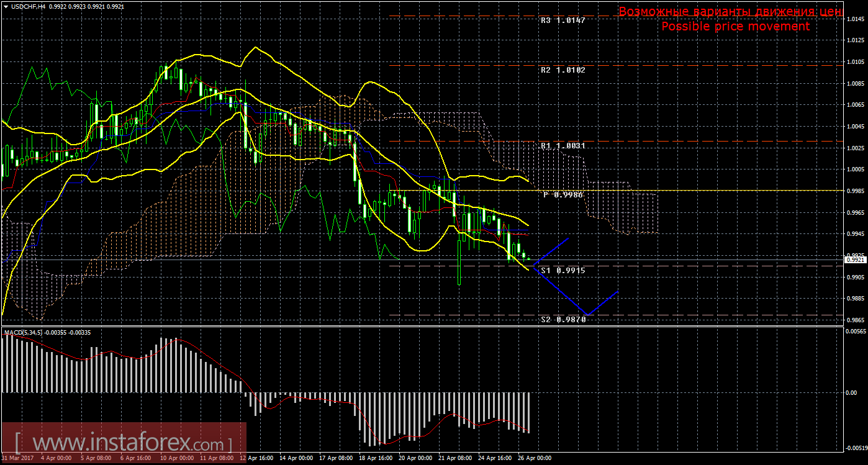This screenshot has width=868, height=465.
Task: Select the P 0.9986 pivot point label
Action: point(563,194)
